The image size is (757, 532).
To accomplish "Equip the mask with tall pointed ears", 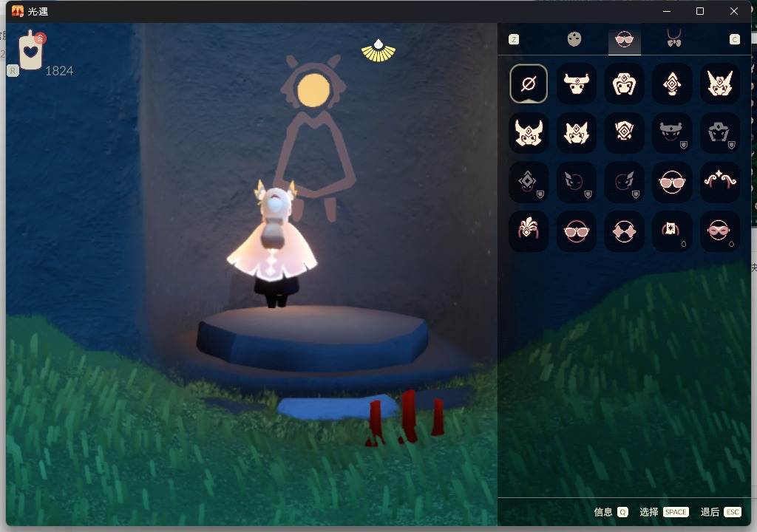I will [720, 83].
